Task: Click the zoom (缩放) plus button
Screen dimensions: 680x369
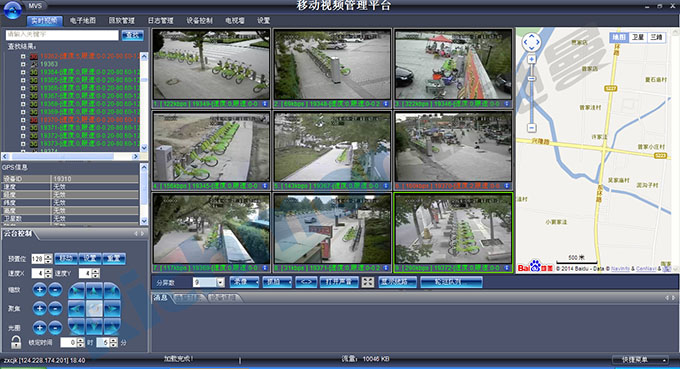Action: point(39,290)
